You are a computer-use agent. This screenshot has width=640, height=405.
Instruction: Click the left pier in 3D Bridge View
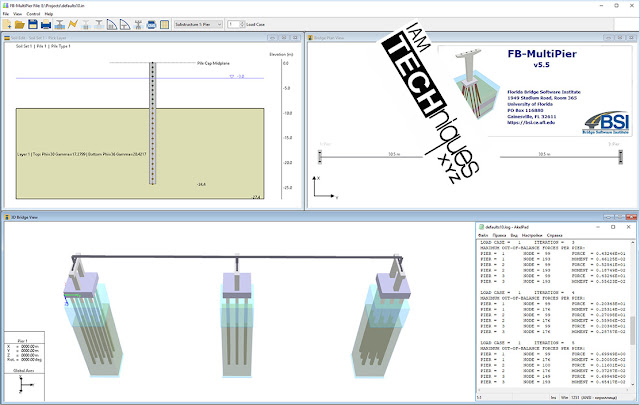pos(92,316)
